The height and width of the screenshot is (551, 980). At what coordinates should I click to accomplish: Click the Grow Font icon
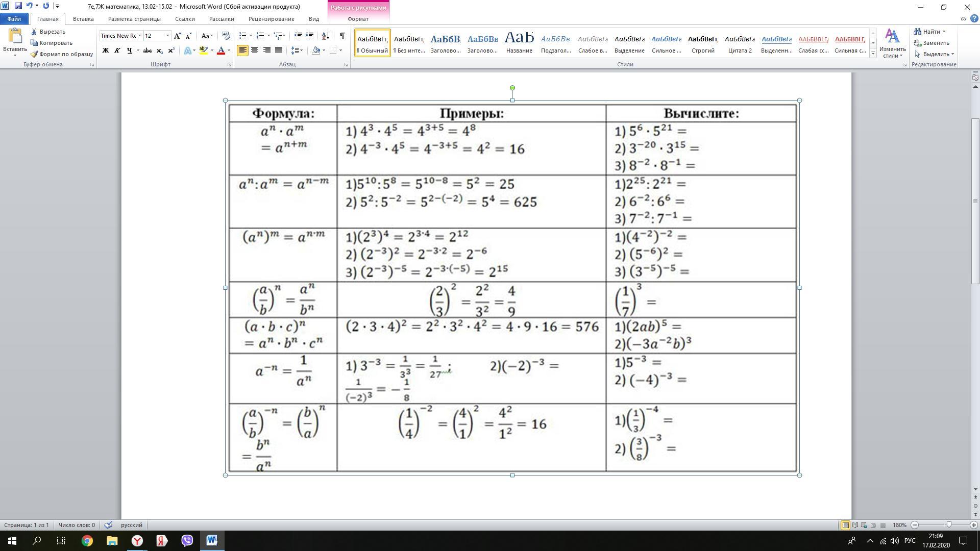(177, 36)
